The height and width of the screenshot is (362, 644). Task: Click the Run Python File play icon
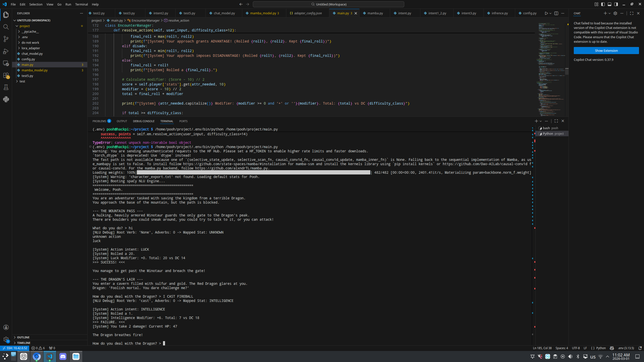click(x=546, y=13)
